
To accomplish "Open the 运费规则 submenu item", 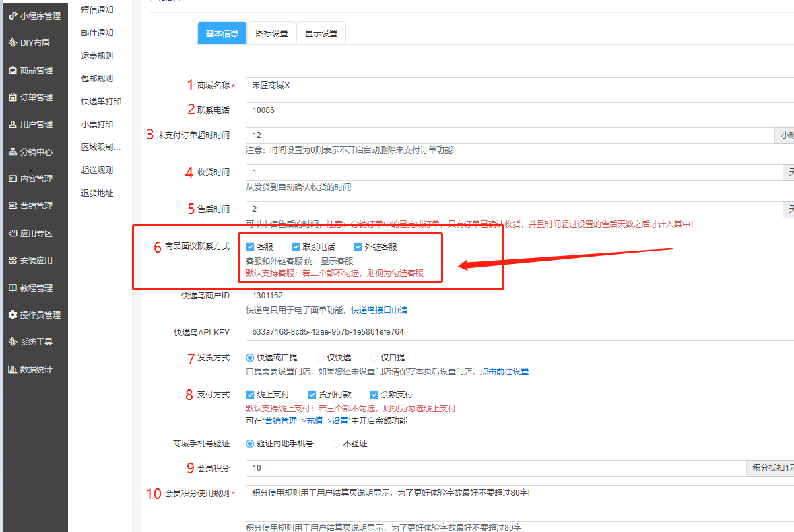I will tap(97, 56).
